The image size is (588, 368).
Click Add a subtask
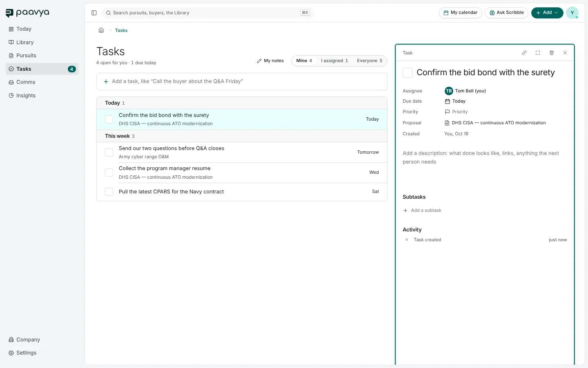[422, 210]
